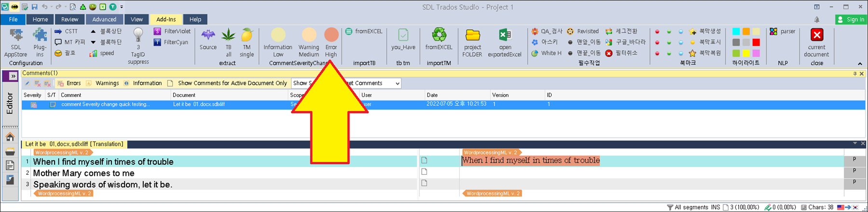Click the speed bar chart icon
The width and height of the screenshot is (868, 212).
93,53
